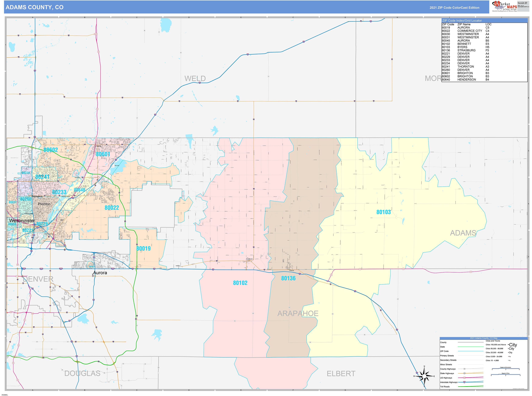Click the MarketMAPS logo in the header
This screenshot has height=396, width=532.
[504, 6]
